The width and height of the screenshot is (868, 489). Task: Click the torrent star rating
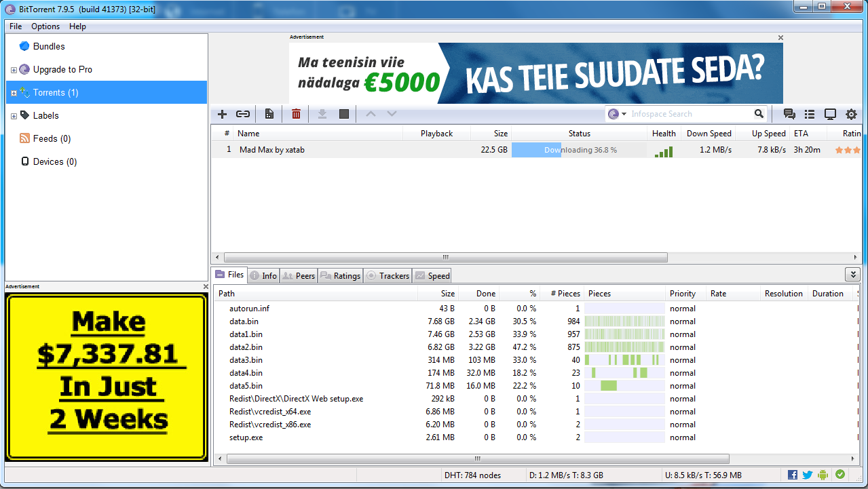point(848,150)
